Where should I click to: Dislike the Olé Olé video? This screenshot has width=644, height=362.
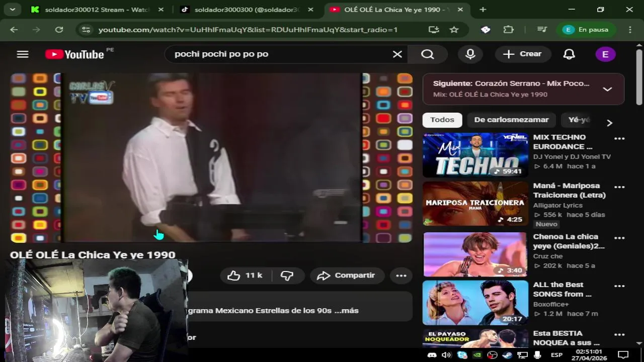[x=287, y=276]
